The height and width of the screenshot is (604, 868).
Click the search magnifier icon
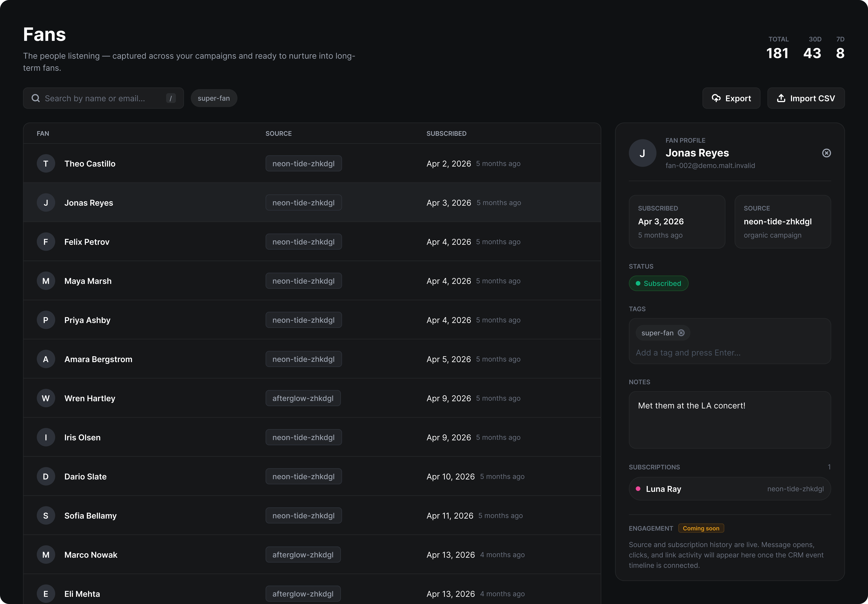click(x=35, y=98)
